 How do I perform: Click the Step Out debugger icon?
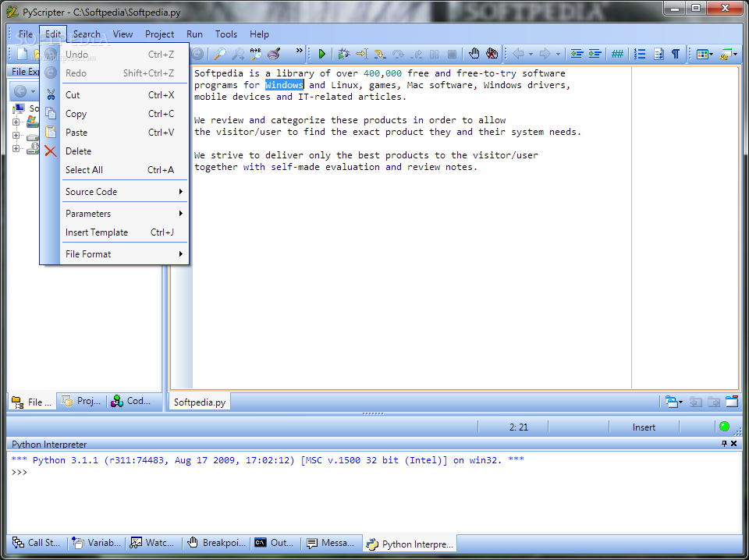pyautogui.click(x=416, y=54)
